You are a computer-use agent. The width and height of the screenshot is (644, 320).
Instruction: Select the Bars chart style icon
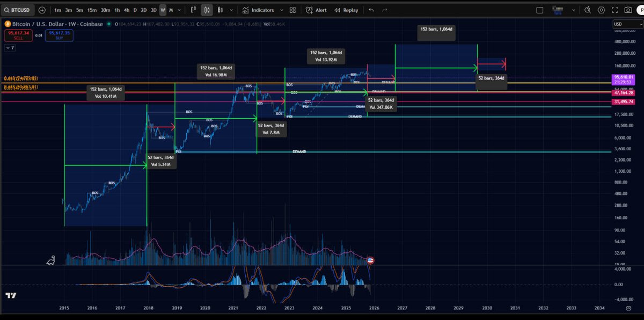(194, 10)
